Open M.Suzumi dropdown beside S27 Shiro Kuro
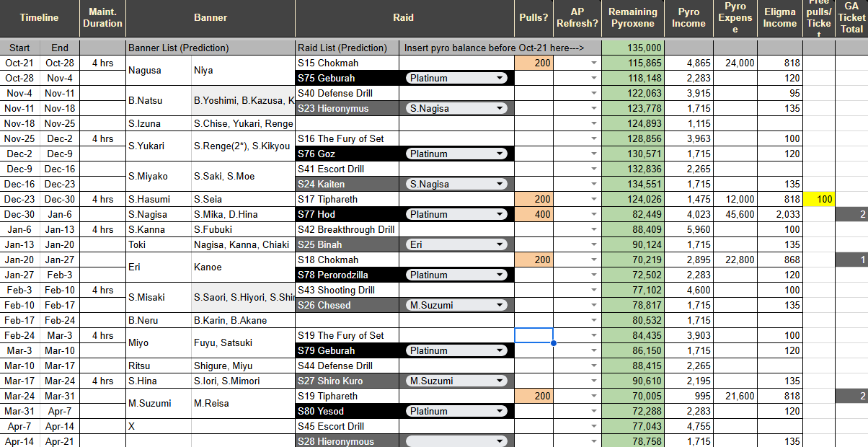The width and height of the screenshot is (868, 447). coord(457,381)
